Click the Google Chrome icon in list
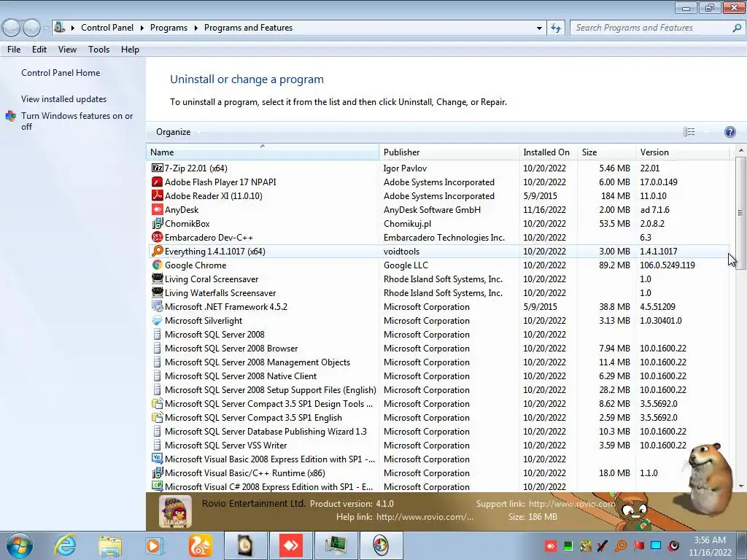Screen dimensions: 747x560 point(158,265)
